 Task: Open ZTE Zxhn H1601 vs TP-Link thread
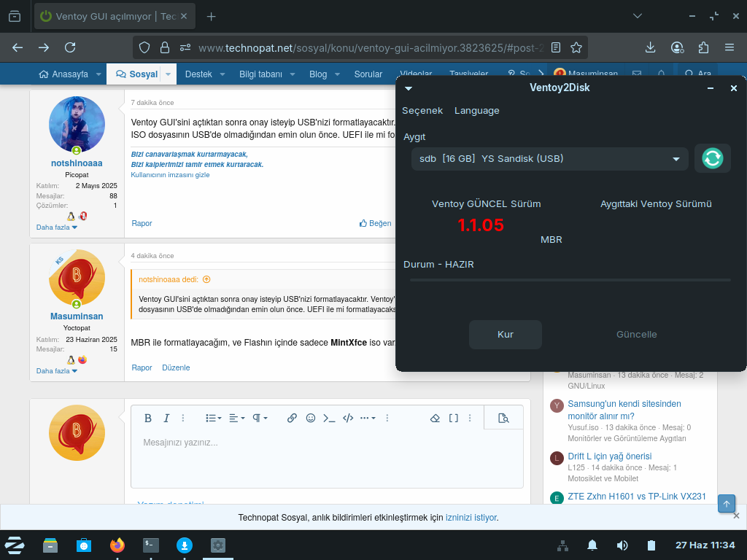636,496
